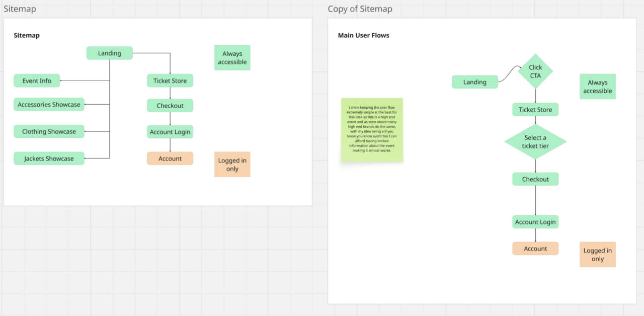This screenshot has height=316, width=644.
Task: Select Landing node in Main User Flows
Action: coord(474,82)
